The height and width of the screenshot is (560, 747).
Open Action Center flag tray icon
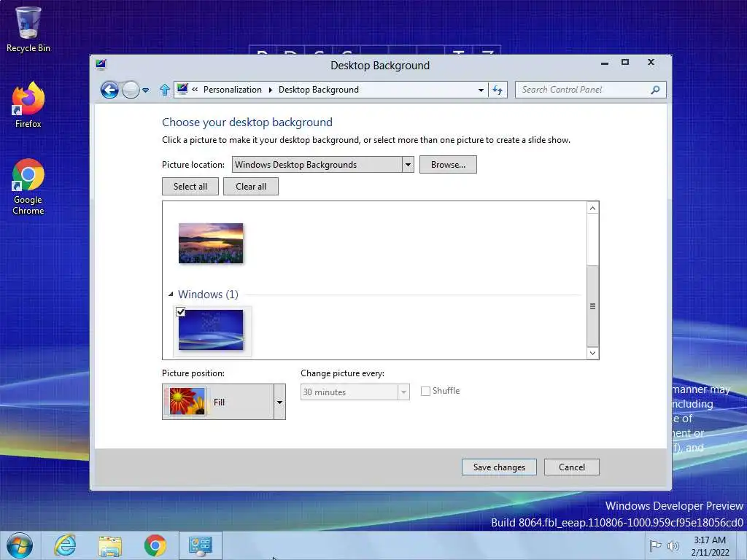click(x=656, y=545)
